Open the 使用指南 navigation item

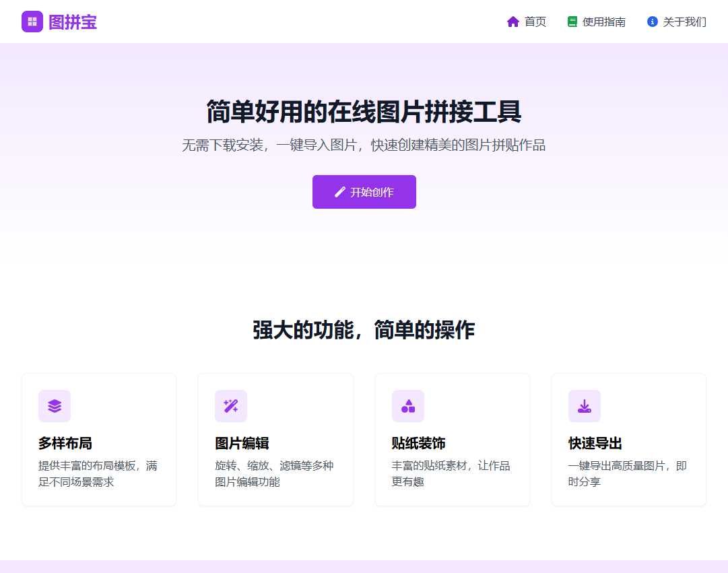[604, 22]
